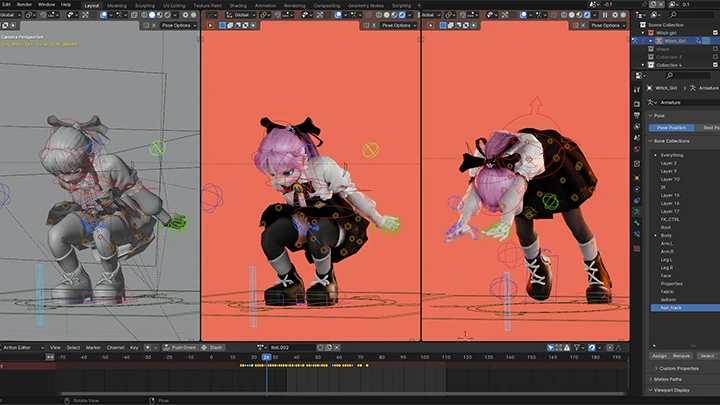Collapse the Witch girl collection in outliner
Viewport: 720px width, 405px height.
pyautogui.click(x=643, y=33)
